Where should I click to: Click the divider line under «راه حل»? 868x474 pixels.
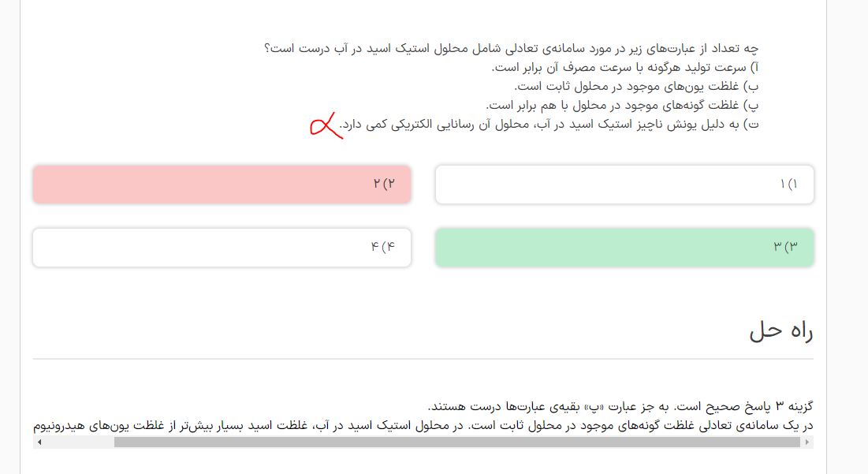tap(423, 359)
